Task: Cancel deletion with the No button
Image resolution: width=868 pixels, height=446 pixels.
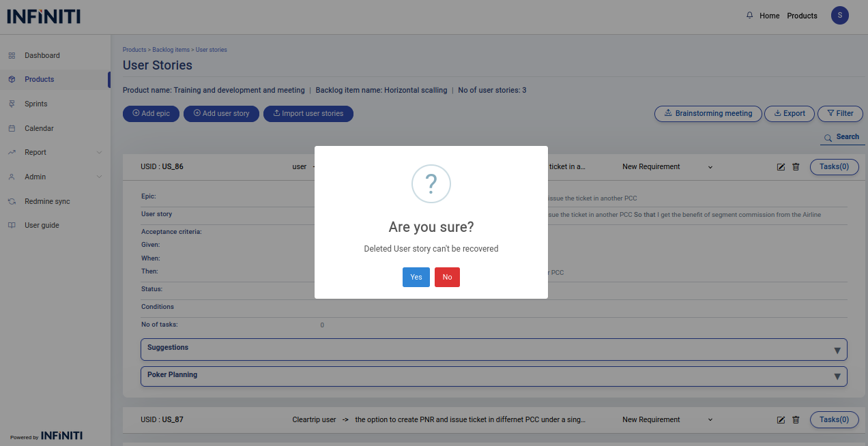Action: 447,277
